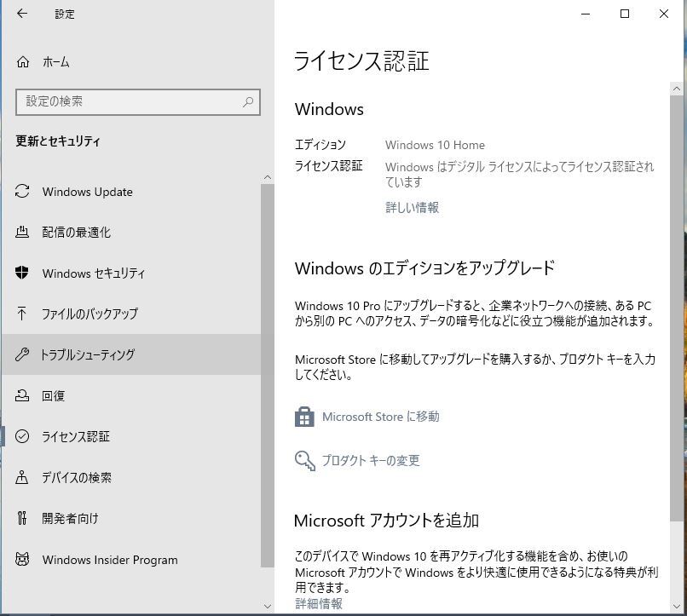Image resolution: width=687 pixels, height=616 pixels.
Task: Click the 回復 recovery icon
Action: (22, 395)
